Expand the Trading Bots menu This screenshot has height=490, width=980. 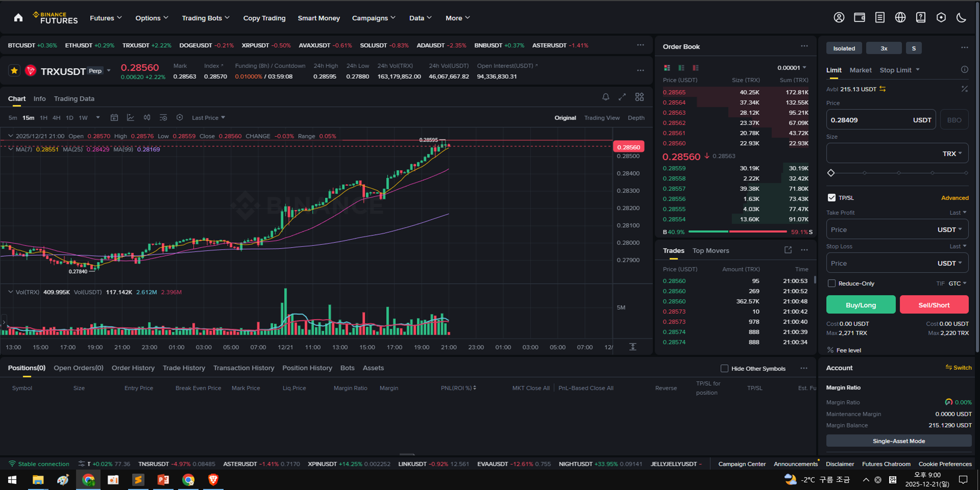click(x=206, y=18)
